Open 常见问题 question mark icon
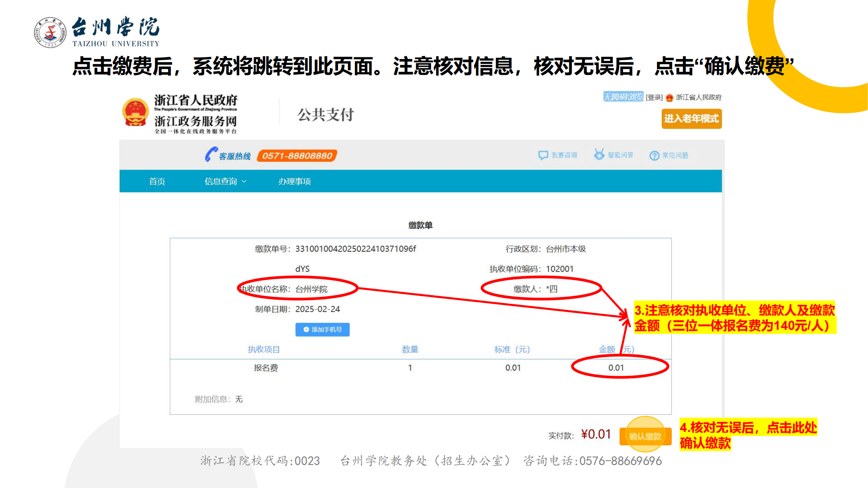This screenshot has height=488, width=868. click(654, 155)
